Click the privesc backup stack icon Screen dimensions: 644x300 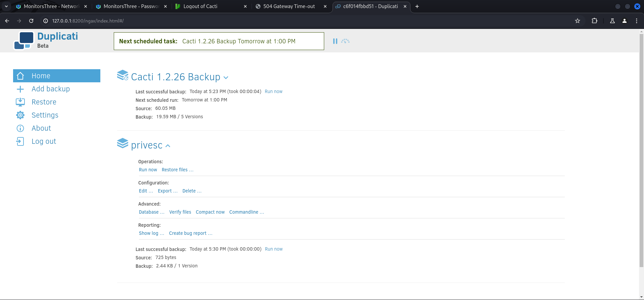click(x=122, y=143)
